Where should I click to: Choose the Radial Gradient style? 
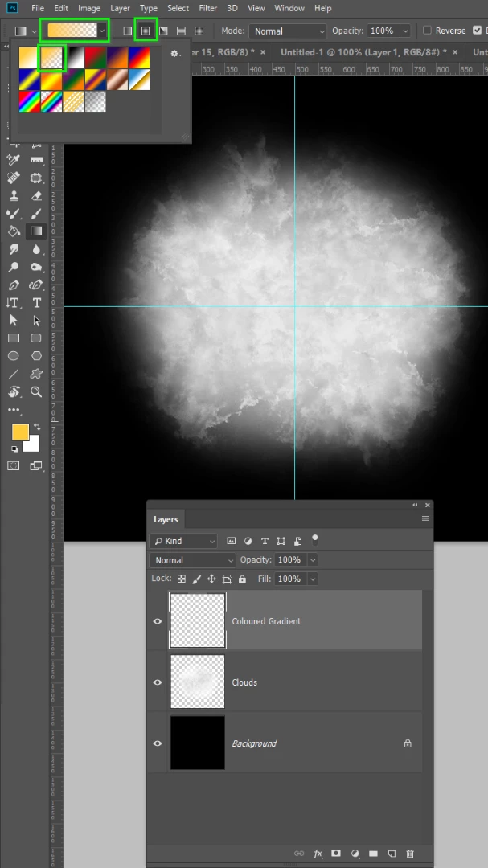pos(146,31)
